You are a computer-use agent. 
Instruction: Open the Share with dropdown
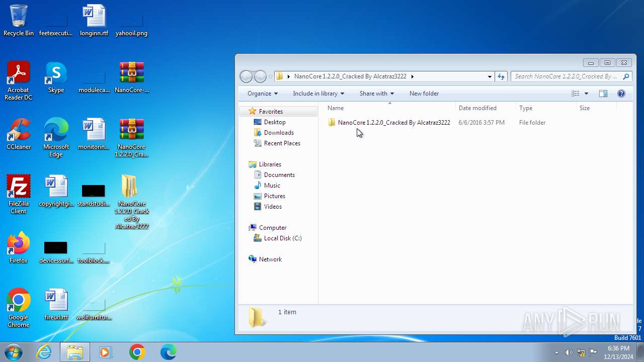[376, 94]
